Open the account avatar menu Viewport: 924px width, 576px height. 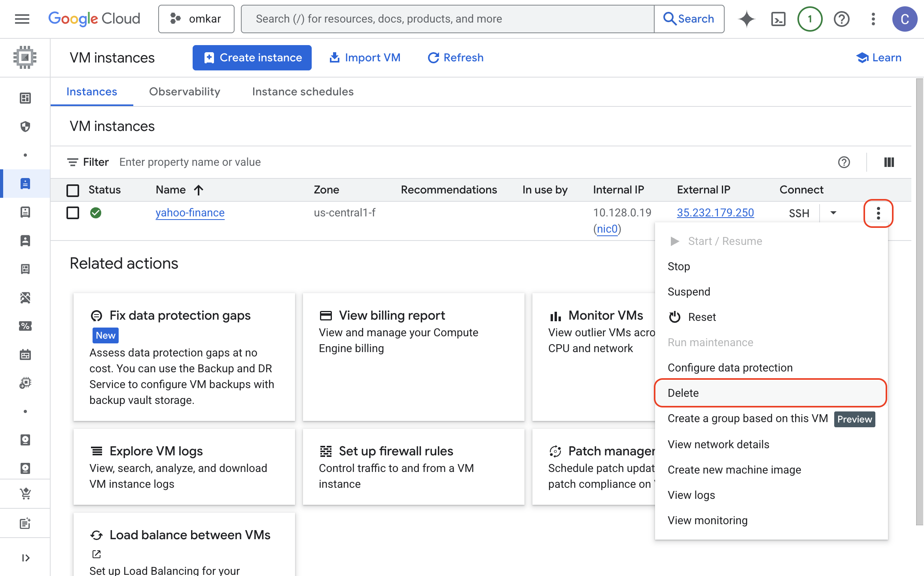(x=904, y=19)
